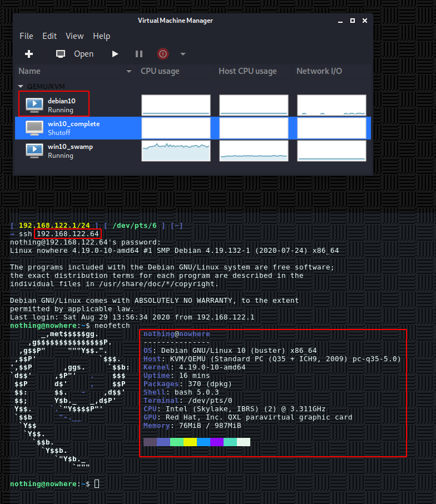
Task: Sort VM list via Name column arrow
Action: tap(129, 71)
